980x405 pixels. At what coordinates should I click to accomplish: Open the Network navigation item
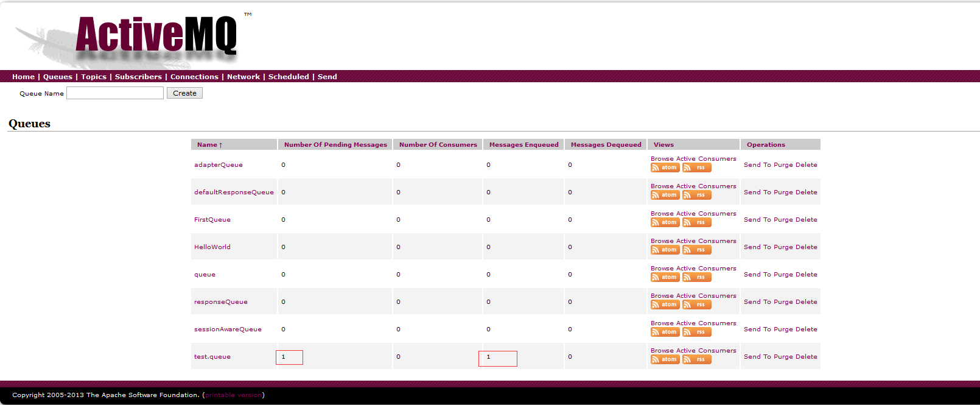coord(243,77)
